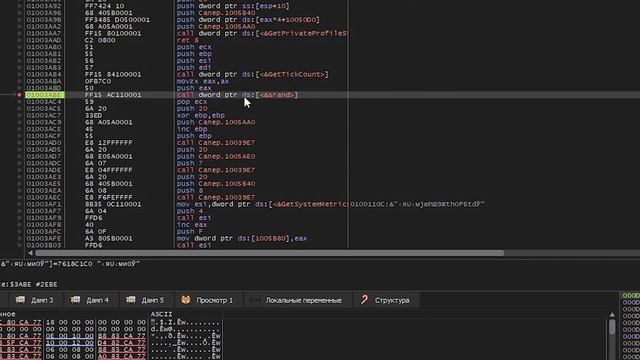Screen dimensions: 640x360
Task: Select the 'ret 8' instruction
Action: (188, 40)
